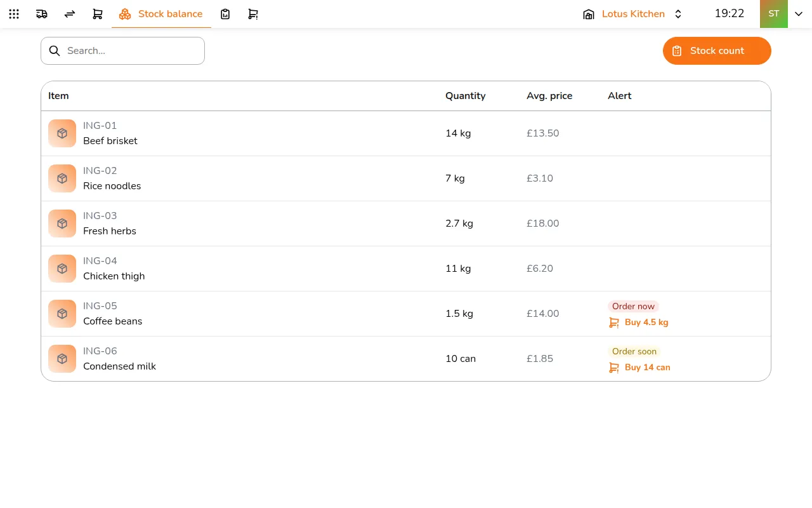This screenshot has width=812, height=508.
Task: Click the Avg. price column header
Action: click(x=549, y=96)
